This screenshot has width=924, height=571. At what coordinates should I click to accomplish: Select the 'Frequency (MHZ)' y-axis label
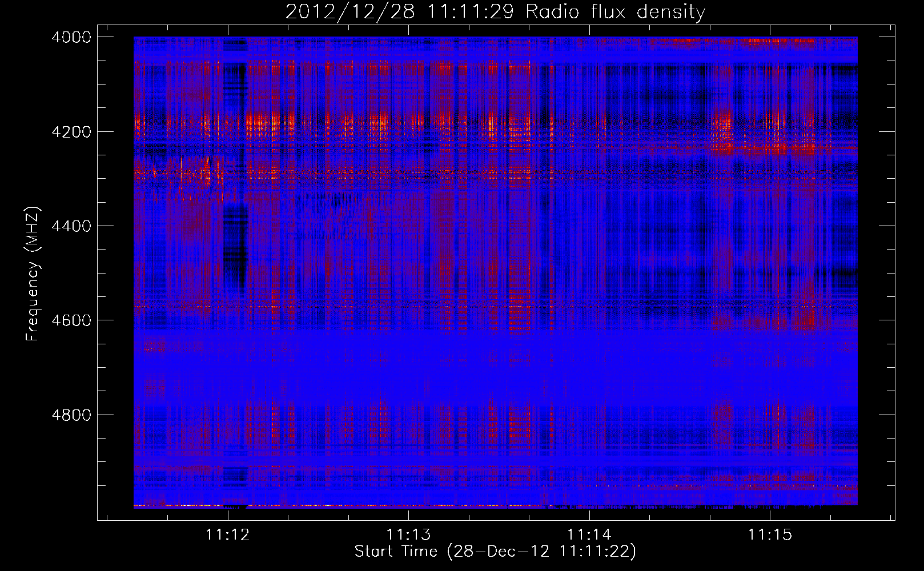pyautogui.click(x=33, y=274)
